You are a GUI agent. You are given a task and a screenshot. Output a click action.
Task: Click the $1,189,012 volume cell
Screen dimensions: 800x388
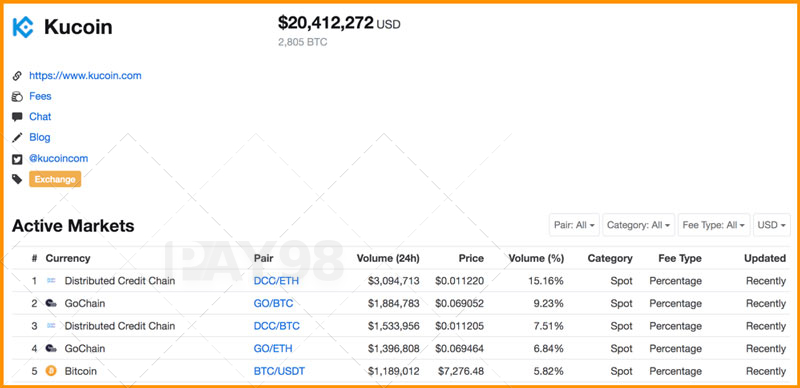click(x=393, y=371)
